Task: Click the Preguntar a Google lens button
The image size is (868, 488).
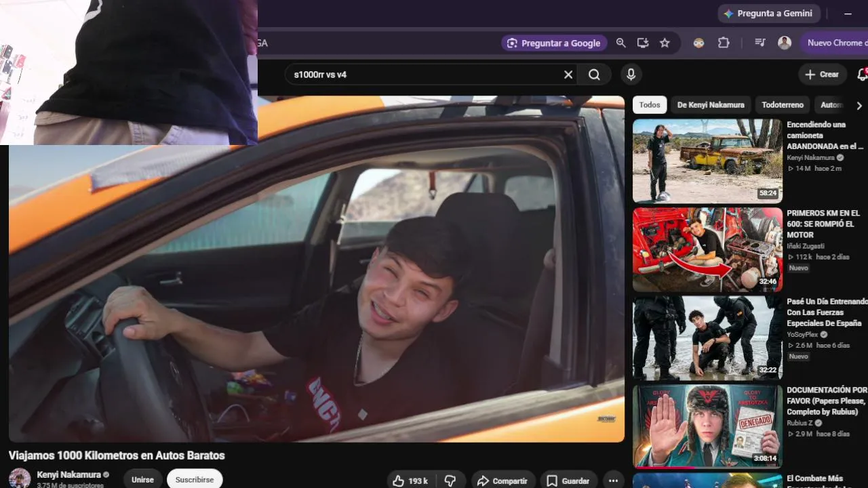Action: [x=554, y=43]
